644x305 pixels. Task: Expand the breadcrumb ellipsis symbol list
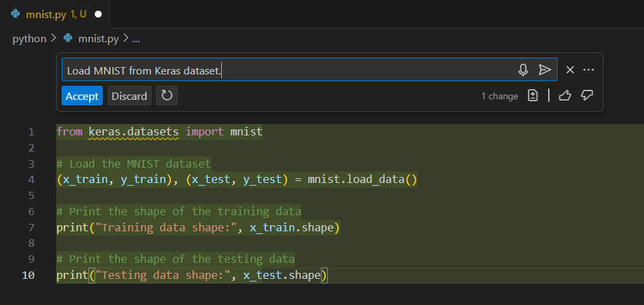[136, 39]
